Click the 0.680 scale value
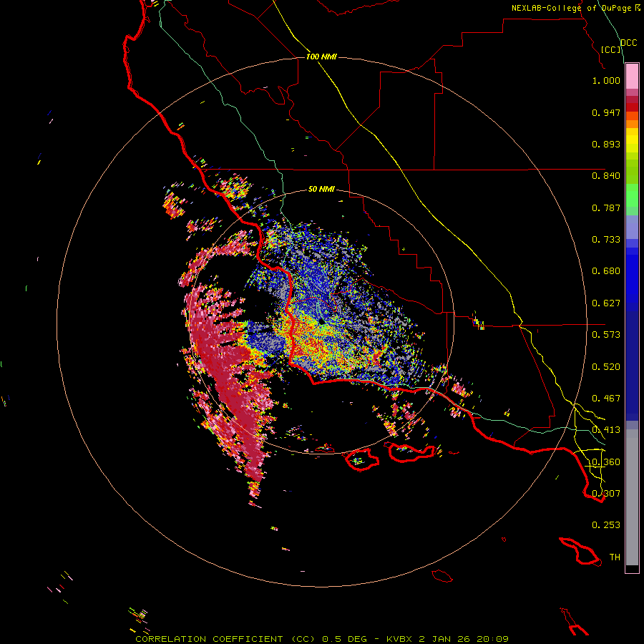The width and height of the screenshot is (644, 644). (606, 271)
